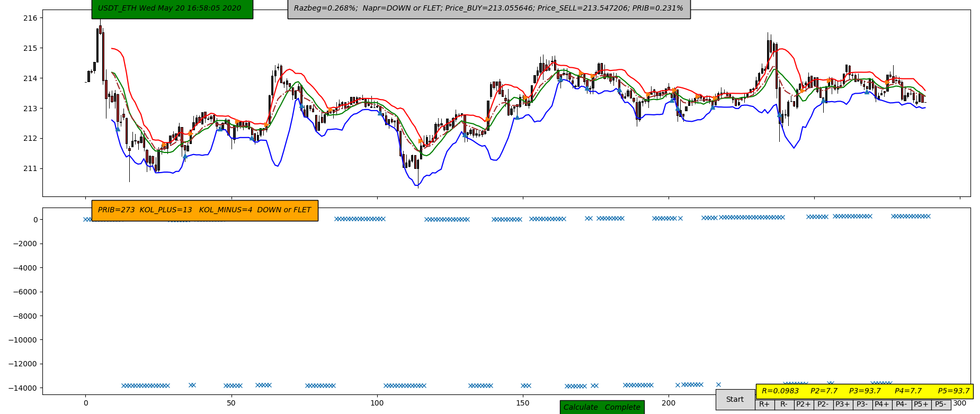Click the green Calculate Complete status label

pyautogui.click(x=602, y=407)
